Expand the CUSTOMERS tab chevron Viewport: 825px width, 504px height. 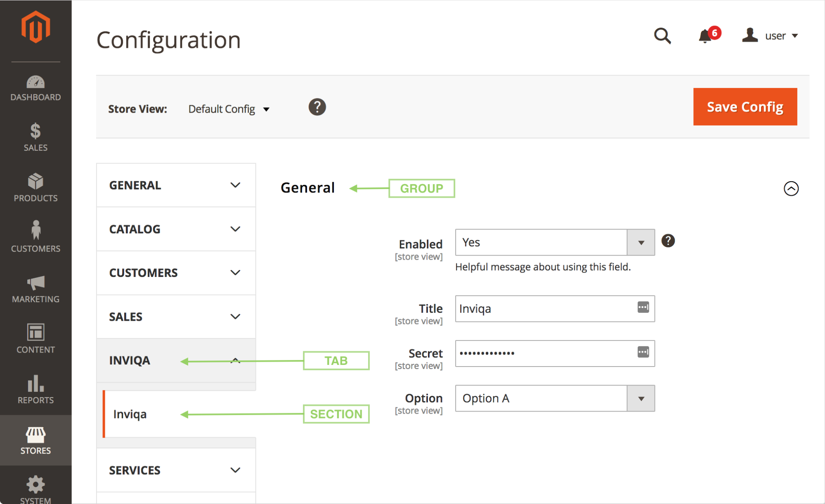click(235, 273)
